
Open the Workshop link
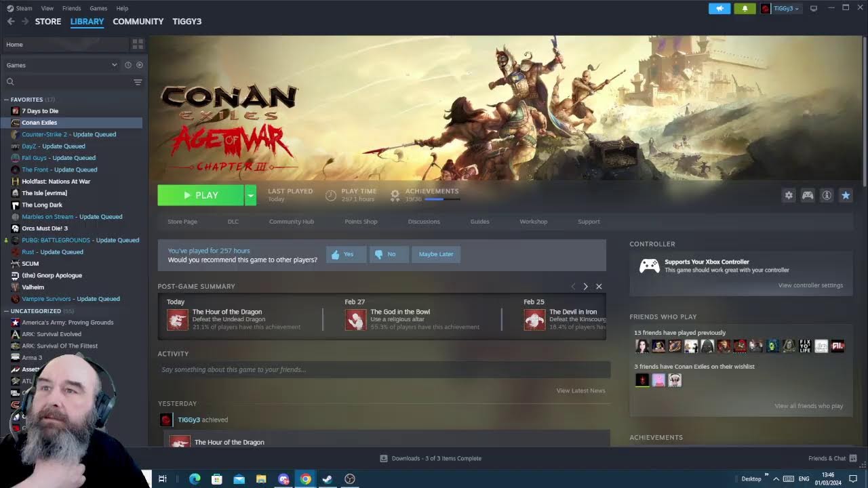534,222
